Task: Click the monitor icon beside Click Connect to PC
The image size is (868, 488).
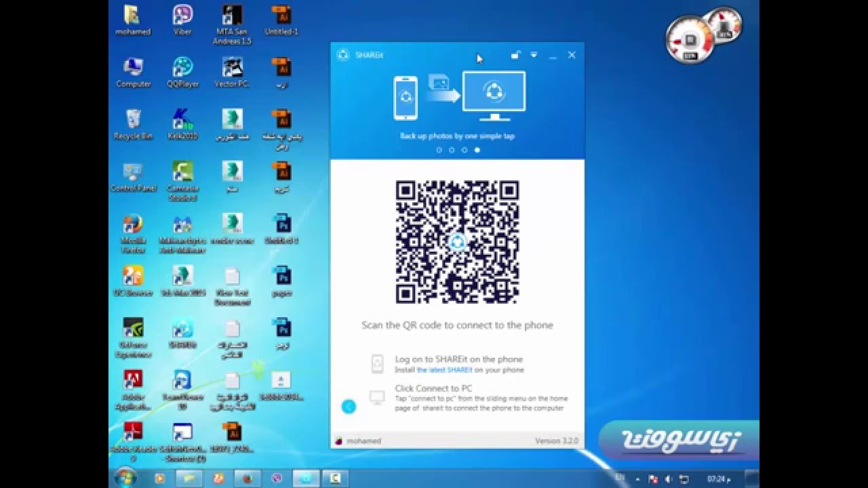Action: (x=377, y=397)
